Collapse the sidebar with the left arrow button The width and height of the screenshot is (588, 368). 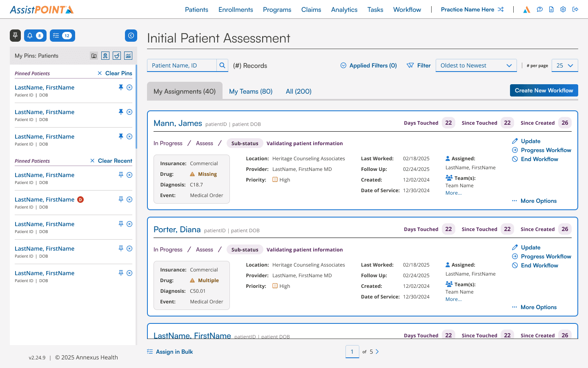click(131, 36)
